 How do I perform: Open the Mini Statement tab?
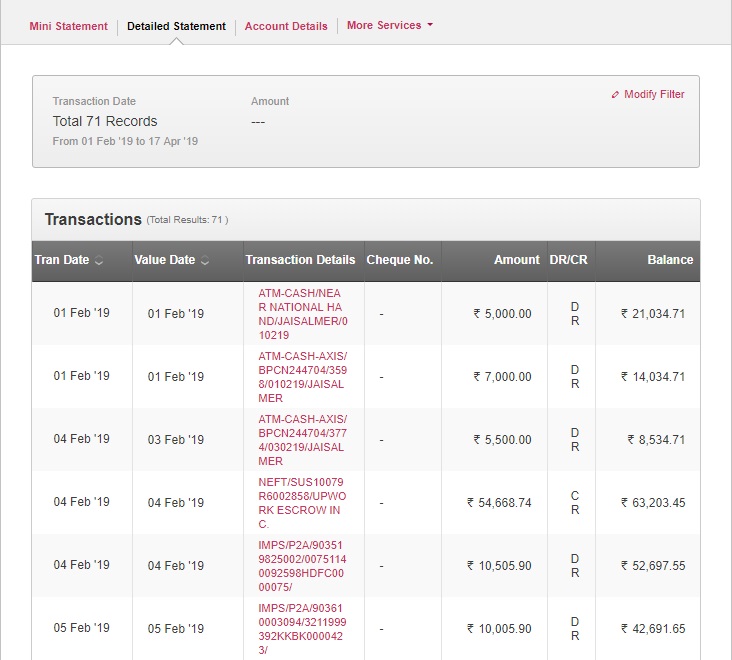pos(68,26)
